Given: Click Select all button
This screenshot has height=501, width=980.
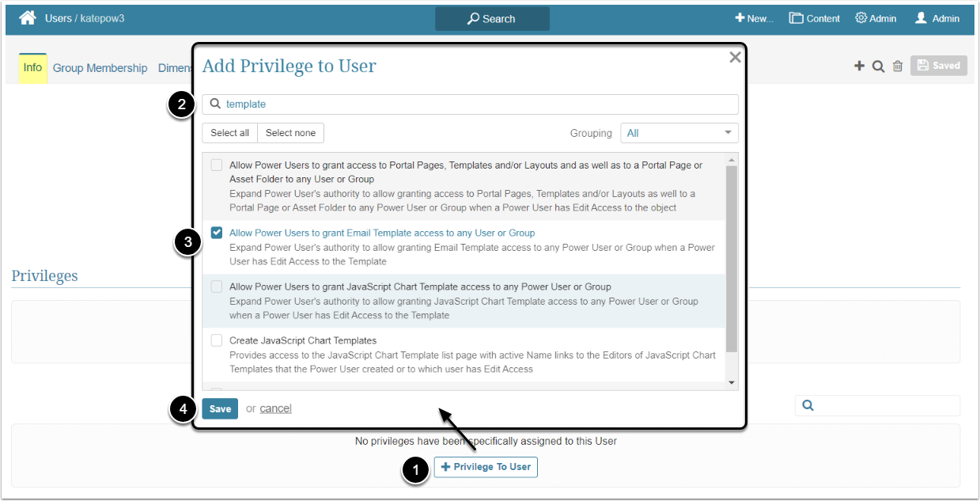Looking at the screenshot, I should click(x=229, y=133).
